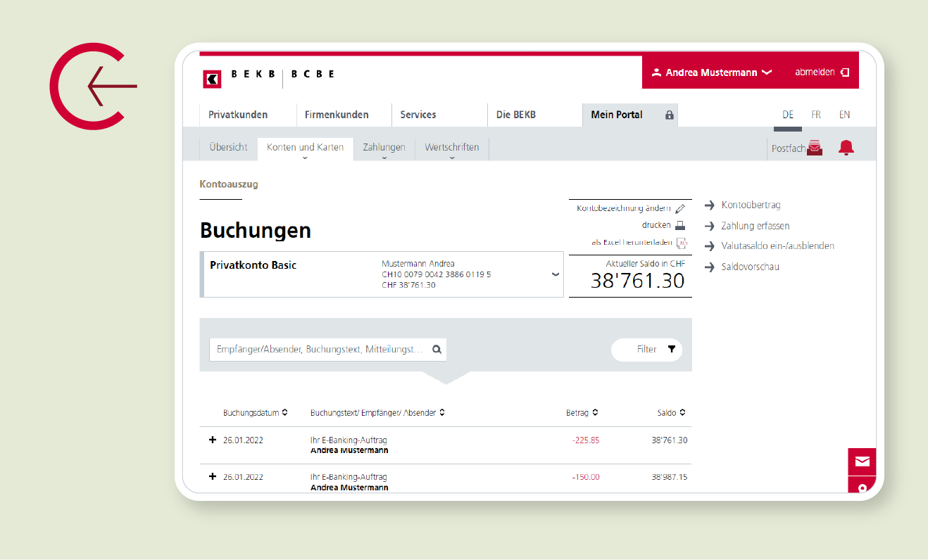Screen dimensions: 928x560
Task: Click the red envelope contact button
Action: pyautogui.click(x=862, y=462)
